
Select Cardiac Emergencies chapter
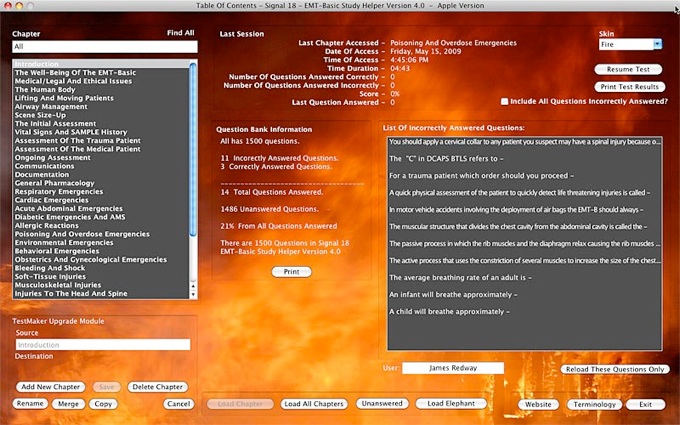click(x=101, y=200)
